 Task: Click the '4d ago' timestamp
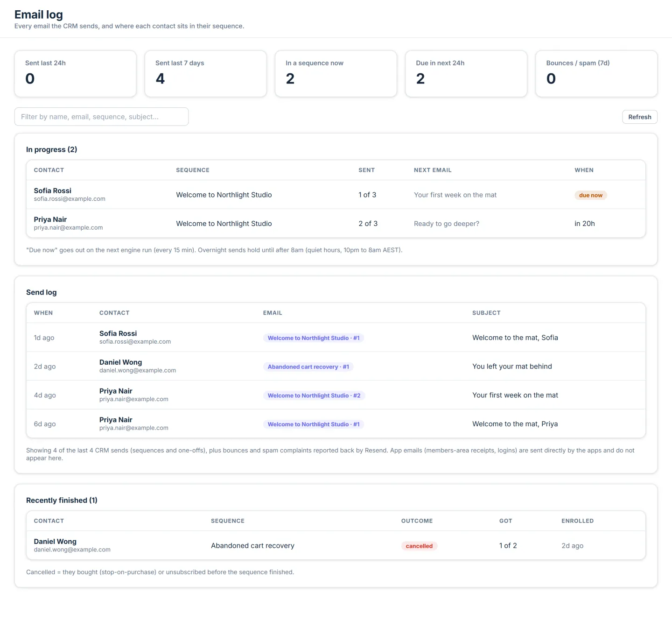(44, 395)
